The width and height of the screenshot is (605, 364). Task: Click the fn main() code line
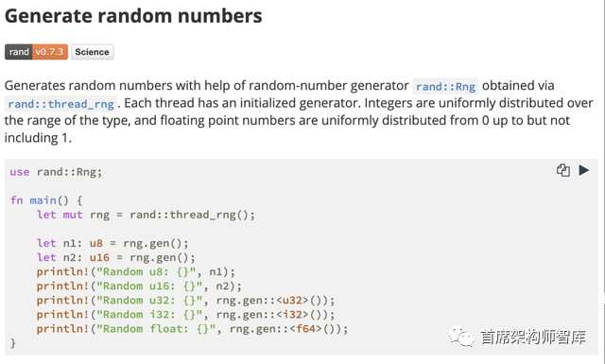[x=46, y=200]
